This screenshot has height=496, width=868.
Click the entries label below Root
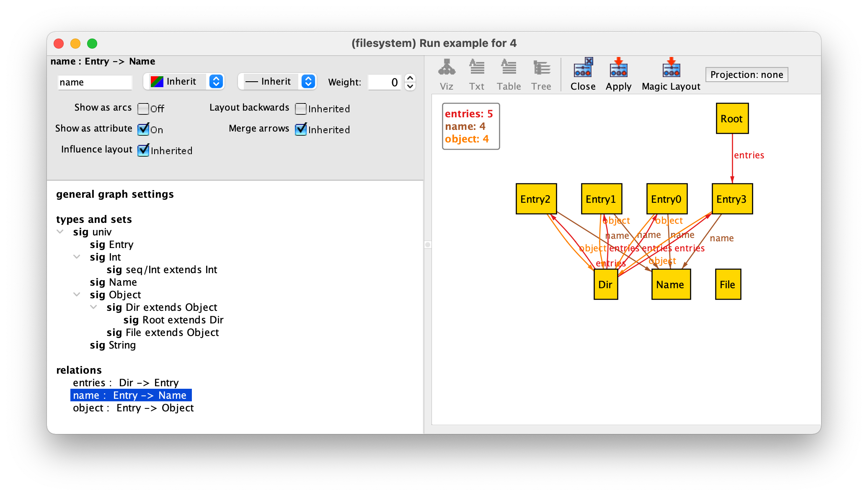pyautogui.click(x=749, y=155)
